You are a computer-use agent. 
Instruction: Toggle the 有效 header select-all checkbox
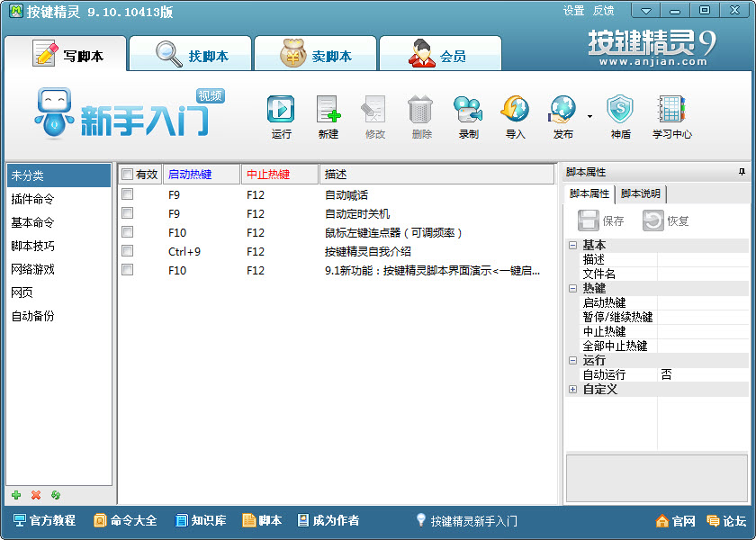[128, 175]
